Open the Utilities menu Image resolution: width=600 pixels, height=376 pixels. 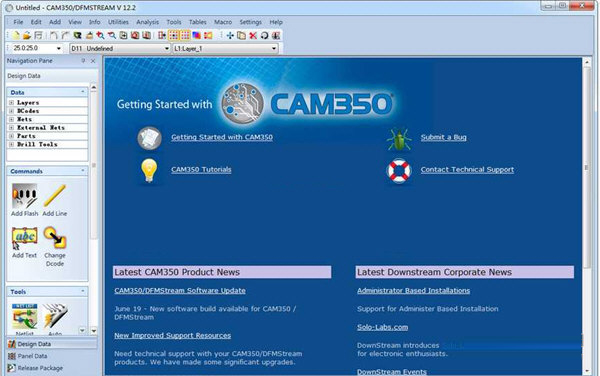pos(118,22)
